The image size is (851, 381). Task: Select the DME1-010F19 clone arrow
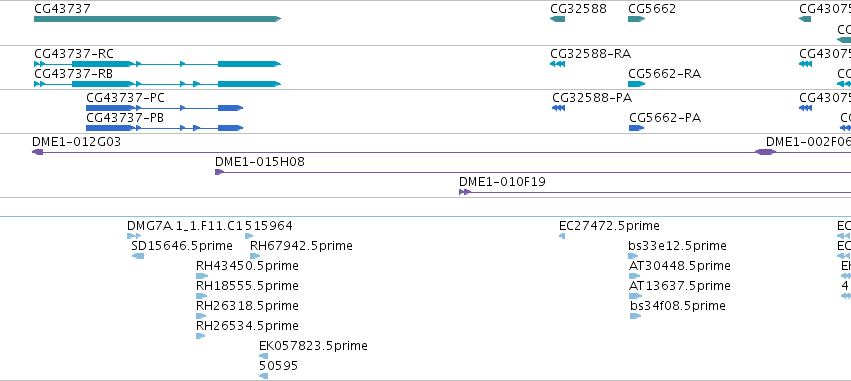465,192
